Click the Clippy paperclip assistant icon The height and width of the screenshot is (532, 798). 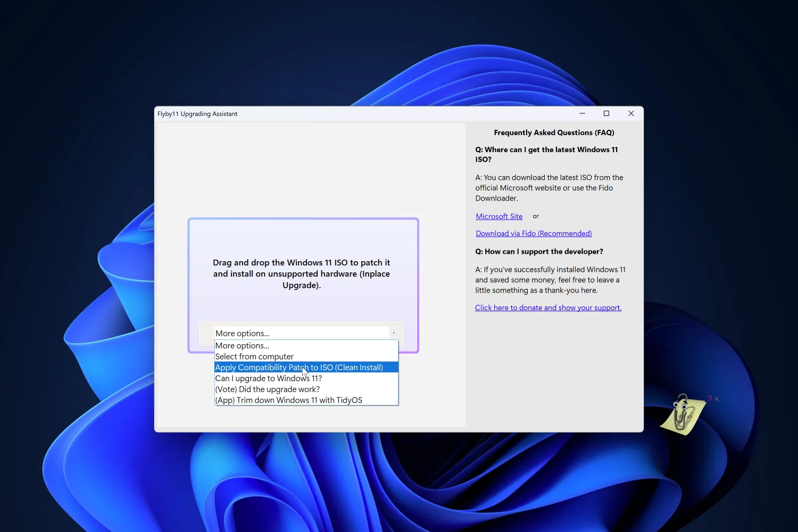pyautogui.click(x=682, y=414)
